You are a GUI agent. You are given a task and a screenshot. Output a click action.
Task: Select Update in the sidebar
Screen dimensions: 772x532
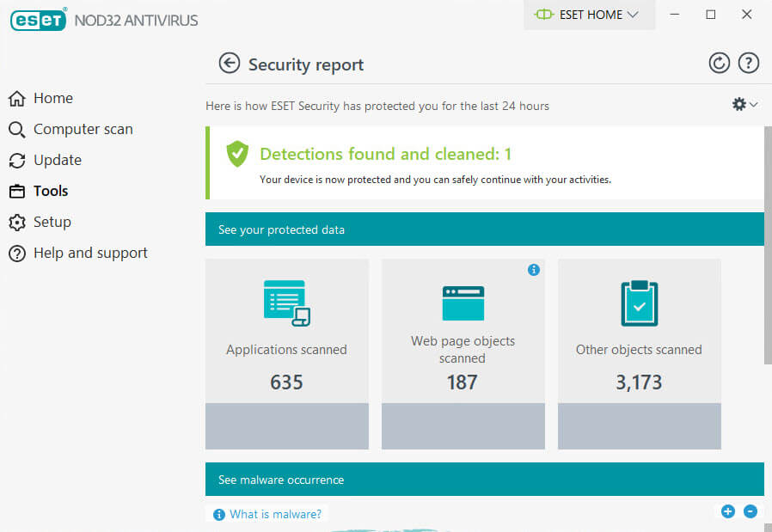pos(57,160)
